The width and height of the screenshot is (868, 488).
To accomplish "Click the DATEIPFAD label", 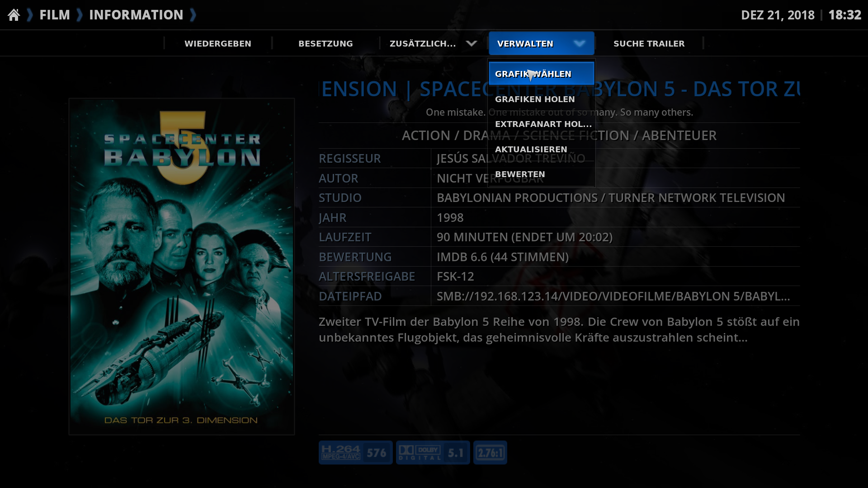I will point(350,296).
